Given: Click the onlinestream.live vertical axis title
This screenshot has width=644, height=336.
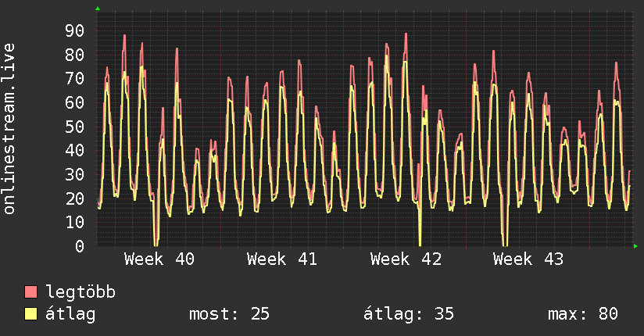Looking at the screenshot, I should click(9, 129).
